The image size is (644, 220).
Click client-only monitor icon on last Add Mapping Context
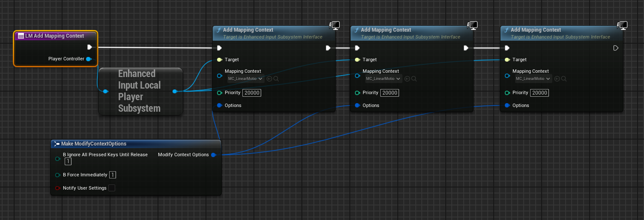point(623,26)
